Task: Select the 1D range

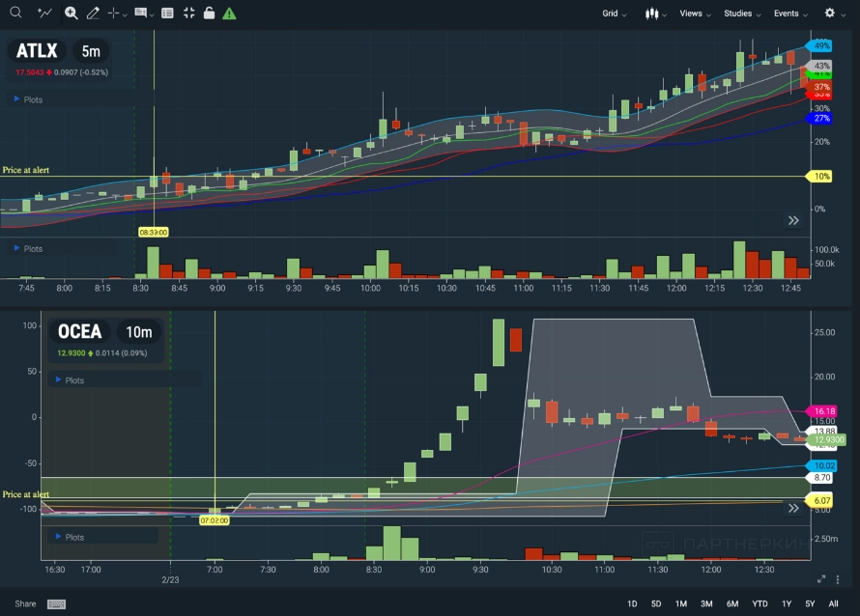Action: 632,603
